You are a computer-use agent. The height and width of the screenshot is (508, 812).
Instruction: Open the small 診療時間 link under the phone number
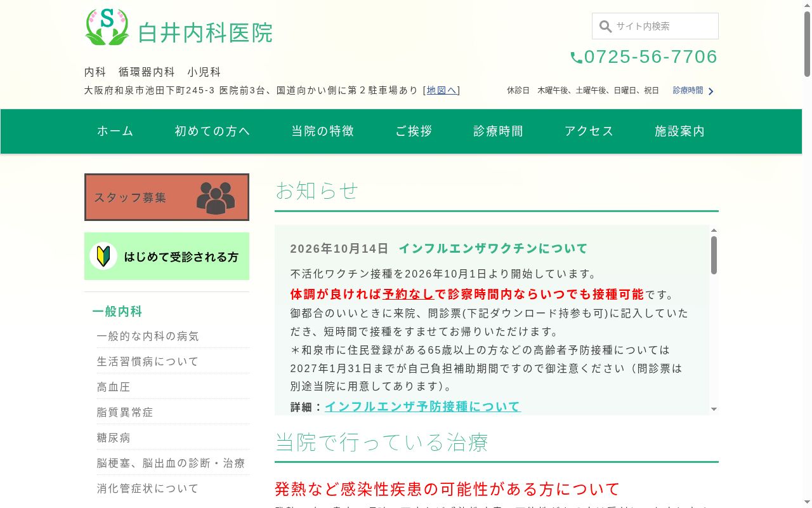[688, 91]
